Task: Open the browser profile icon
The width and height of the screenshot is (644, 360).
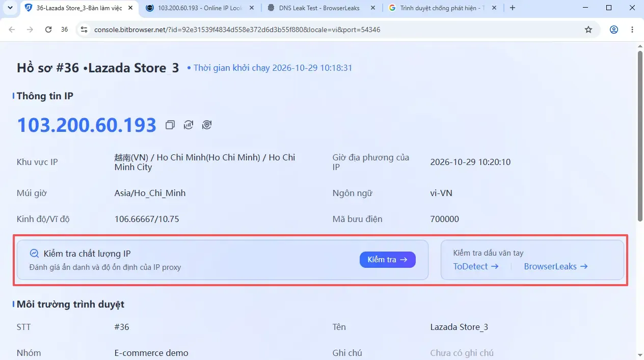Action: tap(614, 30)
